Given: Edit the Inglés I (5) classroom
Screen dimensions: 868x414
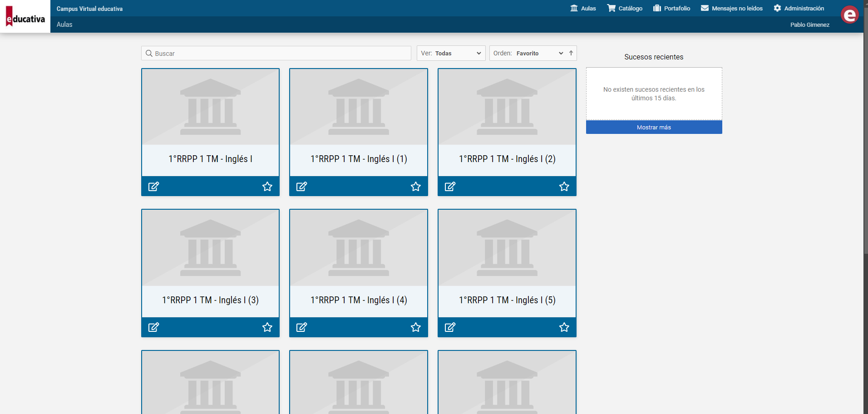Looking at the screenshot, I should [450, 327].
